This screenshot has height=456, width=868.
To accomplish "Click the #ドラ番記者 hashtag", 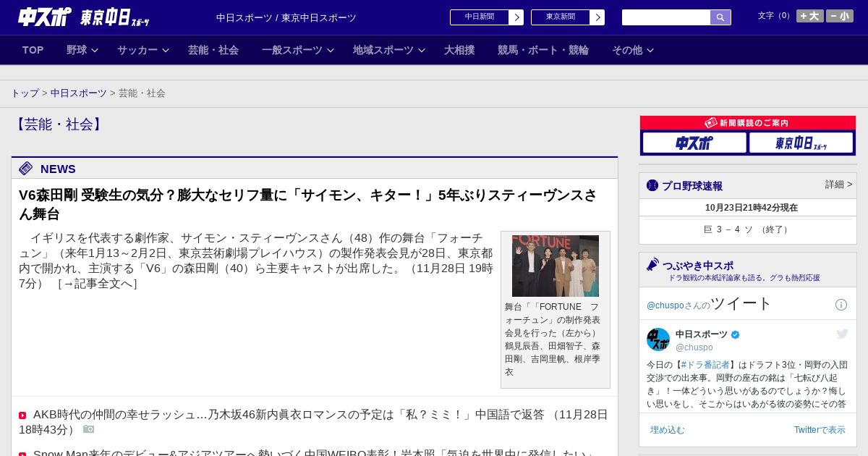I will [705, 365].
